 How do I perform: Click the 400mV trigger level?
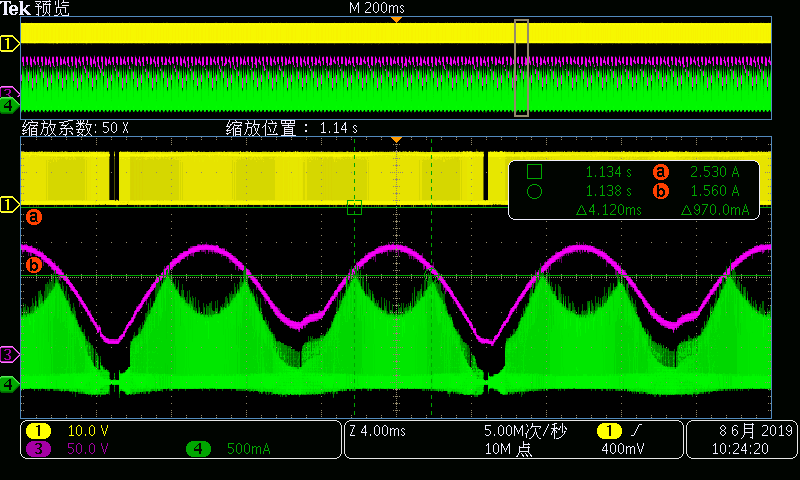622,449
